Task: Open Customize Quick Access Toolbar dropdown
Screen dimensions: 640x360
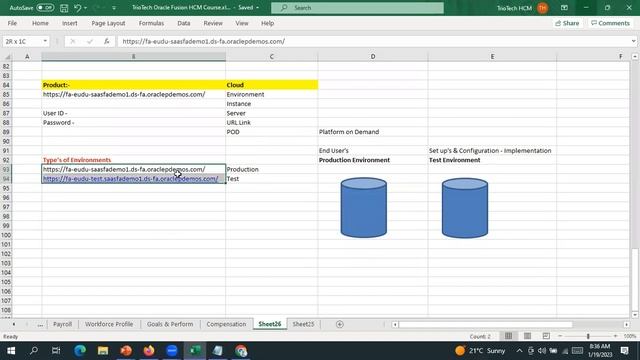Action: pos(114,8)
